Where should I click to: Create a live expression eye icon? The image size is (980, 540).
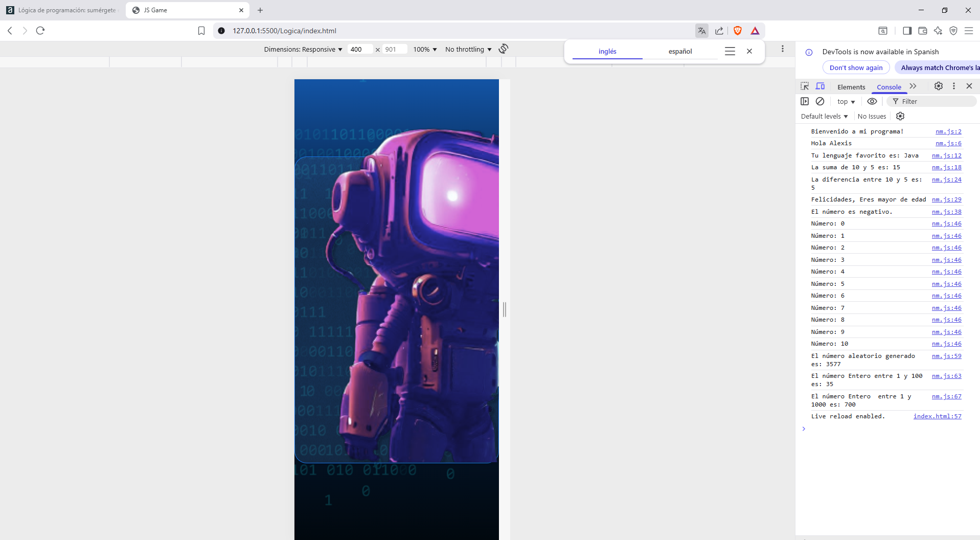coord(872,101)
